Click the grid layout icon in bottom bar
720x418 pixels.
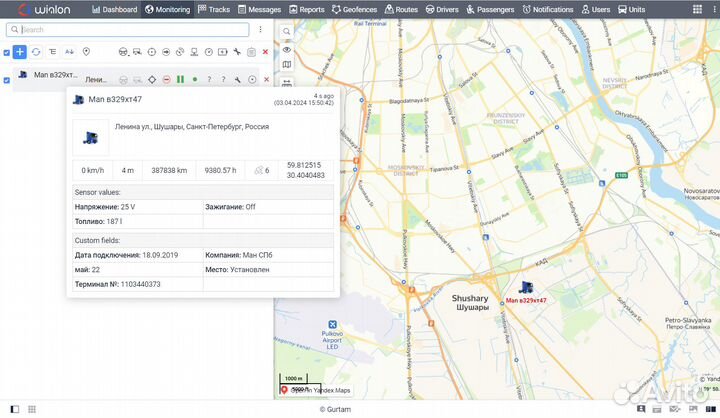click(32, 409)
